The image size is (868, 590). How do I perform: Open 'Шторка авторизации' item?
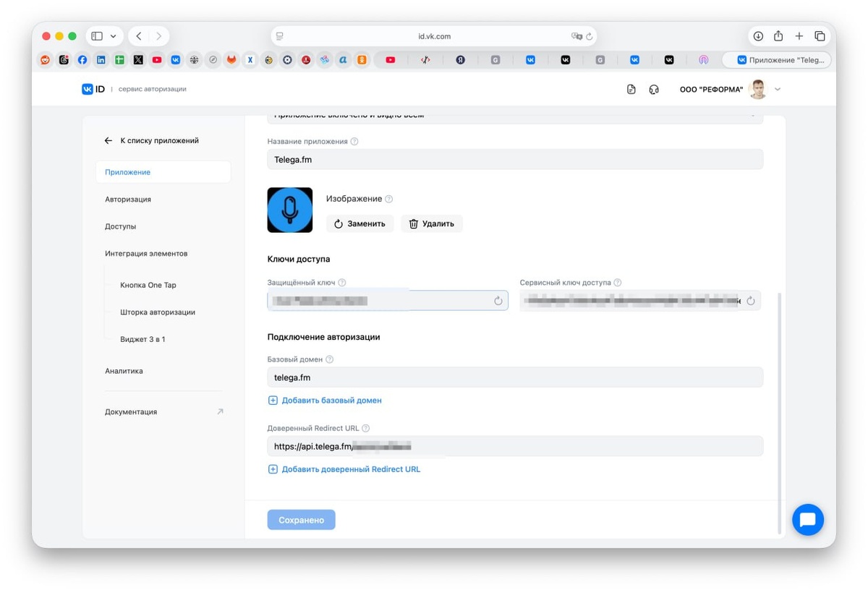[x=158, y=312]
